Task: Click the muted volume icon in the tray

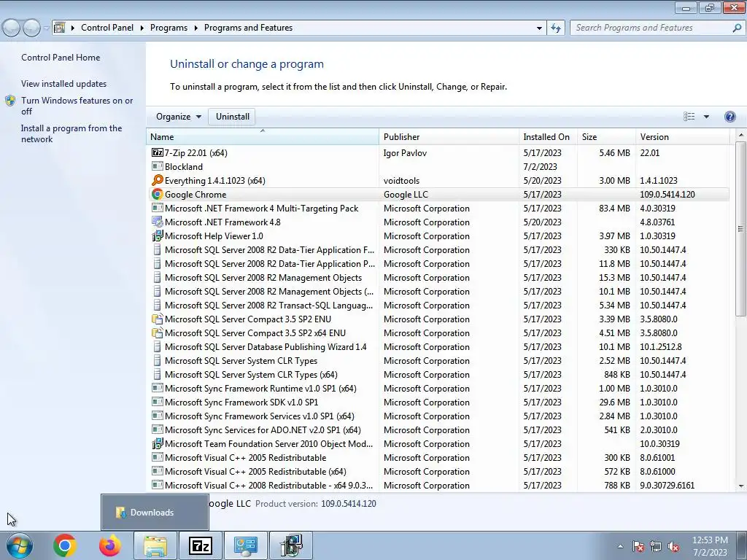Action: pos(673,547)
